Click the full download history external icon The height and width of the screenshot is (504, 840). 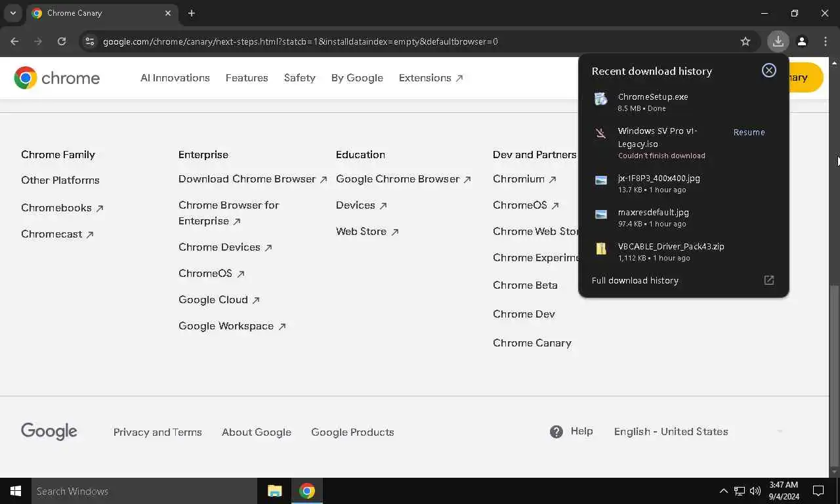click(x=769, y=280)
